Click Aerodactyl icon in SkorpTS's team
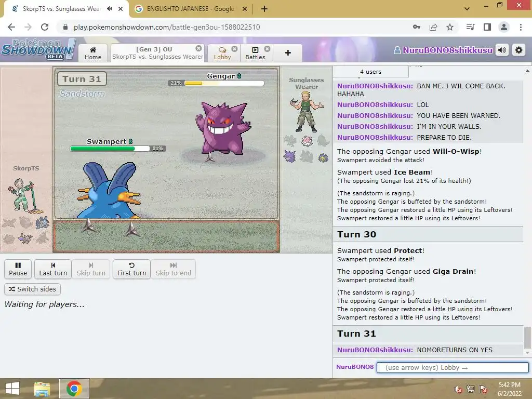This screenshot has height=399, width=532. tap(25, 238)
